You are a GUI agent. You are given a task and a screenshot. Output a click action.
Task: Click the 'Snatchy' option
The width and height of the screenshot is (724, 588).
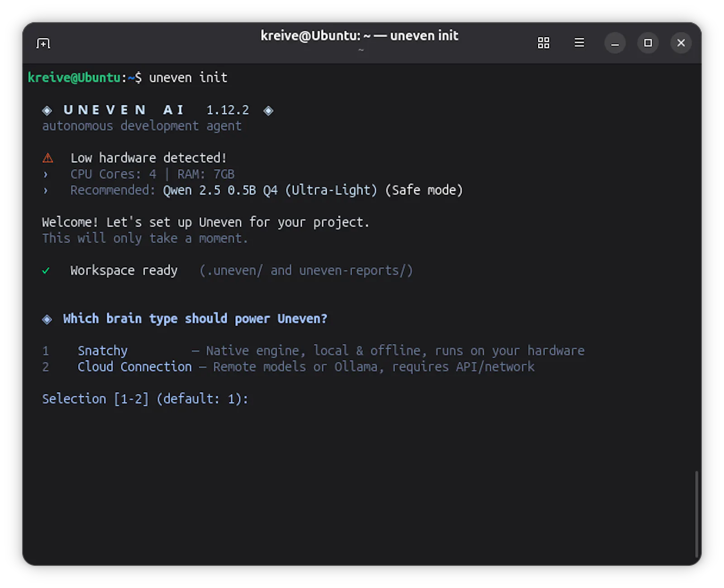(103, 351)
